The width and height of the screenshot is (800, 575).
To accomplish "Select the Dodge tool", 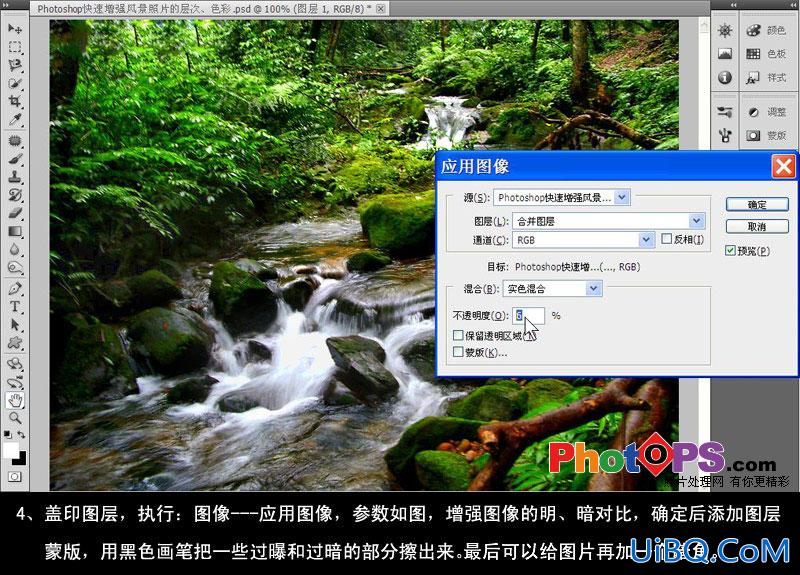I will pyautogui.click(x=14, y=267).
